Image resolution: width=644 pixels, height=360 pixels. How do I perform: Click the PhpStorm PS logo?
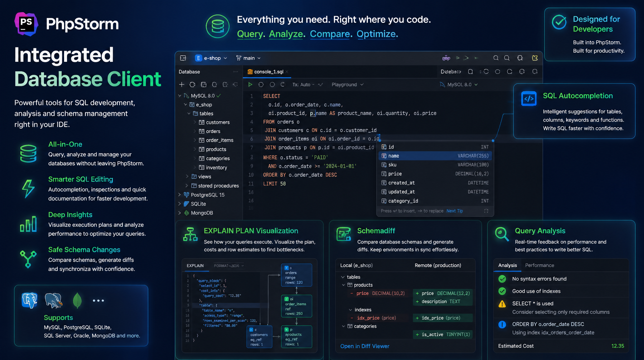(26, 24)
